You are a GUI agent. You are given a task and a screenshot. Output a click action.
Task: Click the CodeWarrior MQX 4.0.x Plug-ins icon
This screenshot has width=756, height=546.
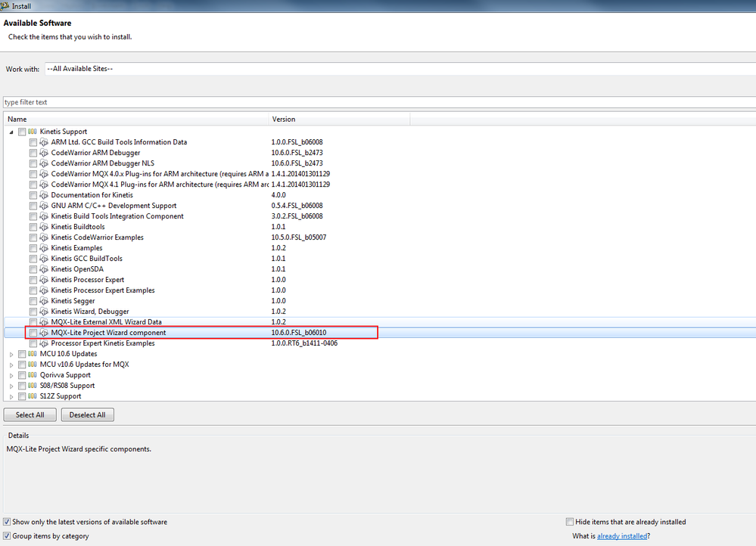pyautogui.click(x=44, y=174)
